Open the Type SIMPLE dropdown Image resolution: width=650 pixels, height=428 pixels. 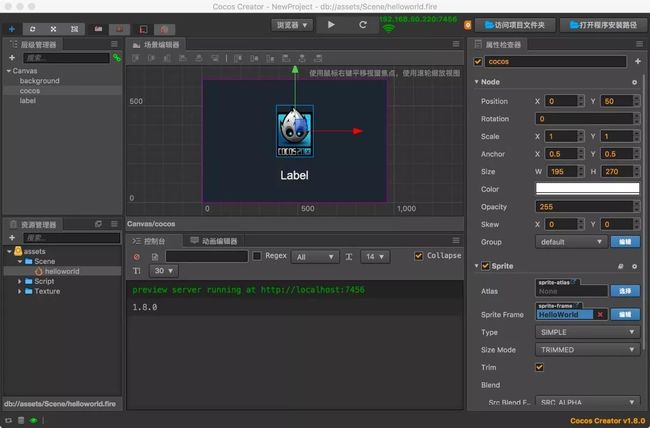tap(587, 332)
